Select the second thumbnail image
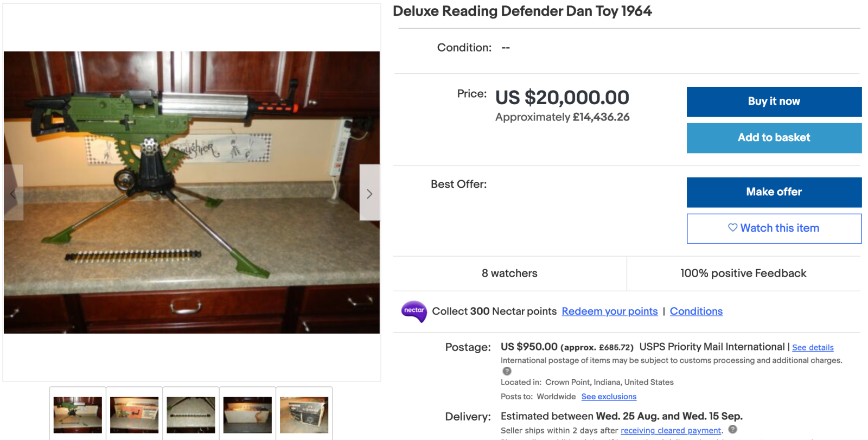 135,415
